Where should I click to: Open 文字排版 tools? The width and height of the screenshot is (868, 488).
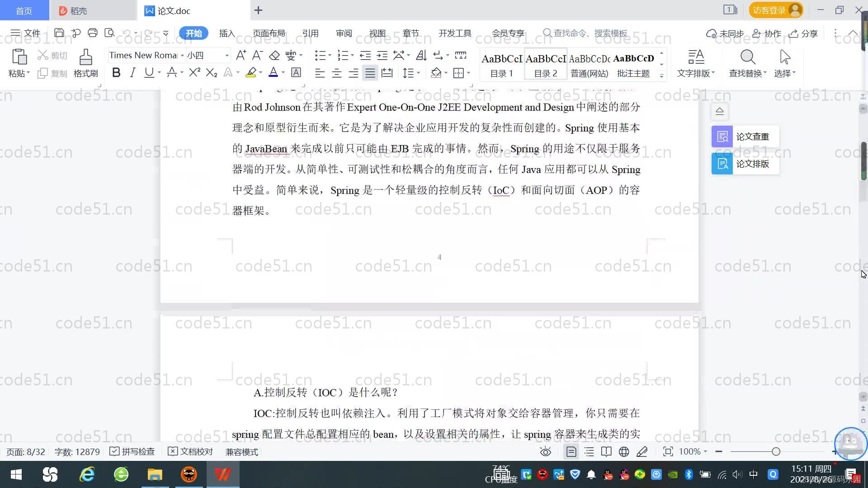pyautogui.click(x=696, y=63)
